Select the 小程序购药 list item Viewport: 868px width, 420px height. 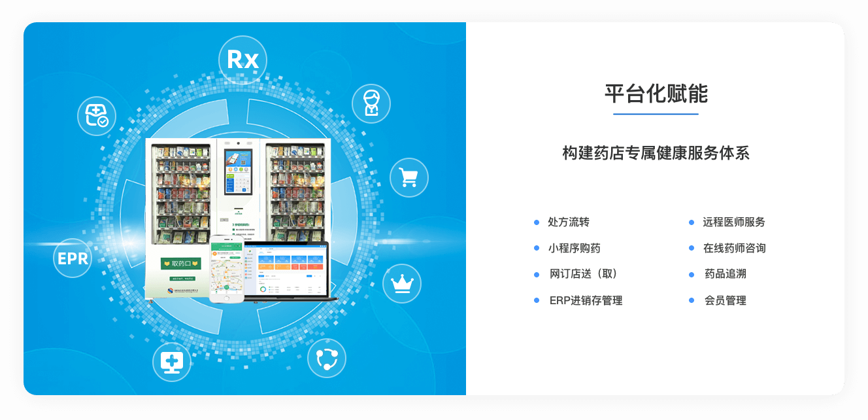point(574,249)
